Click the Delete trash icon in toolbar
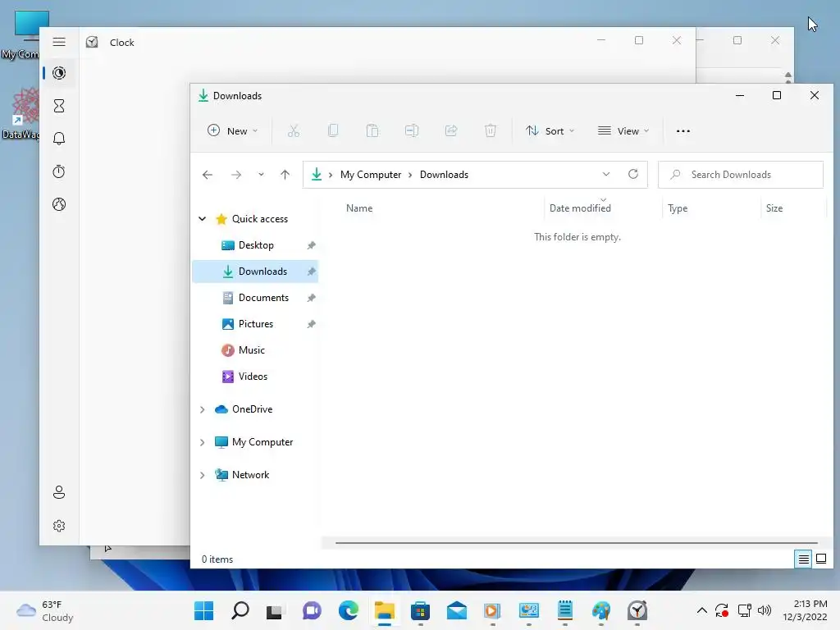The width and height of the screenshot is (840, 630). click(491, 130)
